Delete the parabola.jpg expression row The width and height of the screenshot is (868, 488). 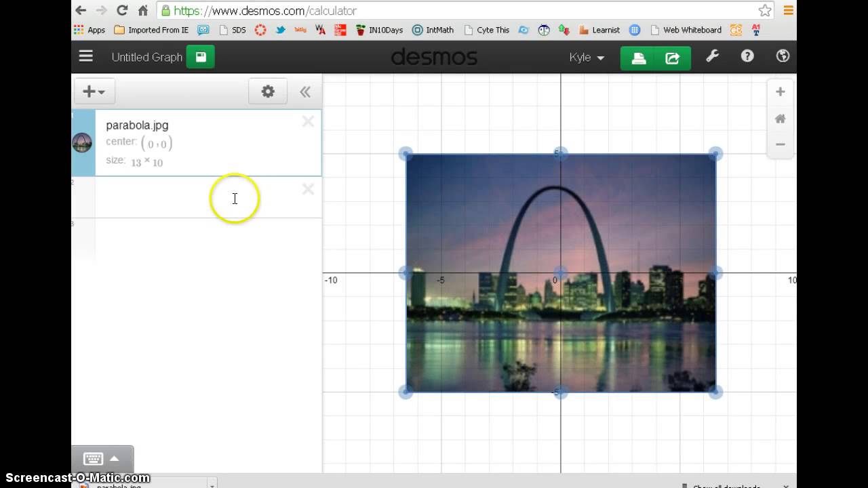click(308, 121)
